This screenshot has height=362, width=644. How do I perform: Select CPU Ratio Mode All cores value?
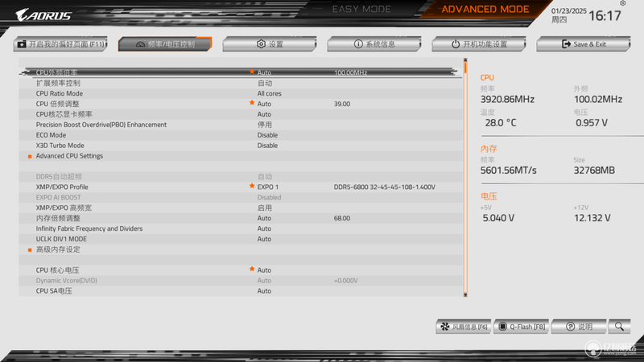[270, 93]
